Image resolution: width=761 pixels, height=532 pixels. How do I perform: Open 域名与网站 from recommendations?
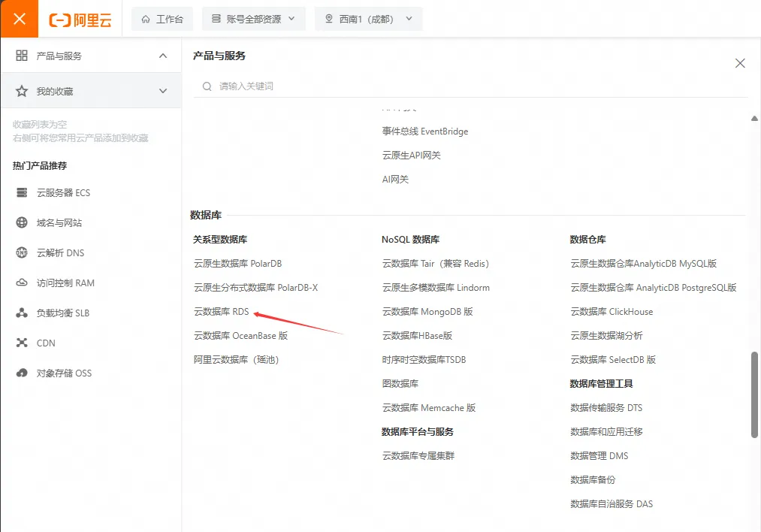pyautogui.click(x=59, y=223)
